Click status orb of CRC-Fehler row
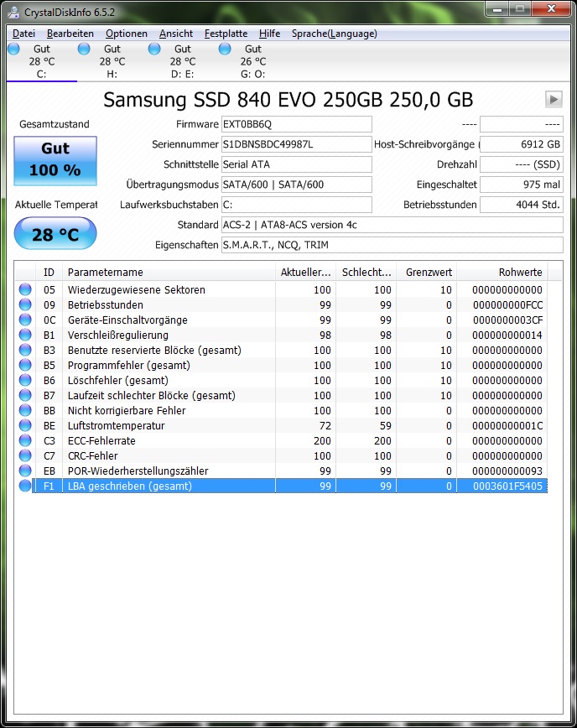577x728 pixels. 25,455
